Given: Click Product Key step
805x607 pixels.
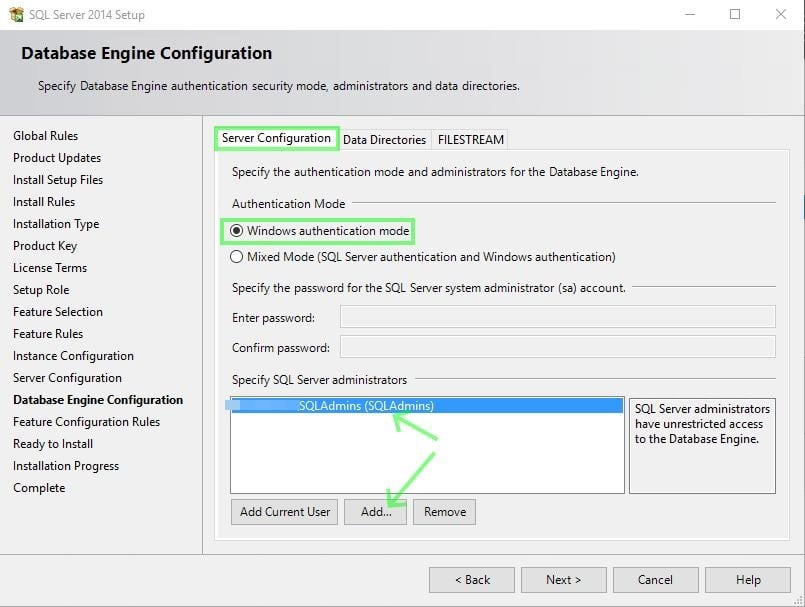Looking at the screenshot, I should point(45,246).
